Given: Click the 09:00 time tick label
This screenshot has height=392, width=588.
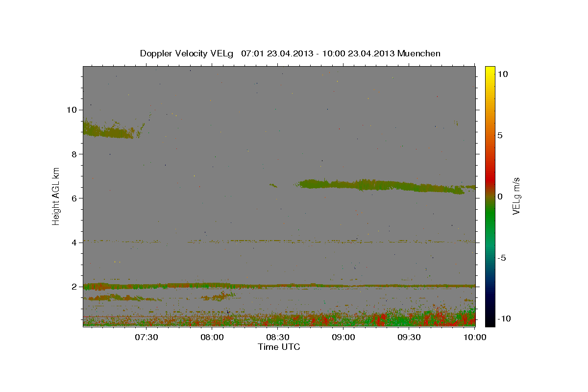Looking at the screenshot, I should [343, 337].
